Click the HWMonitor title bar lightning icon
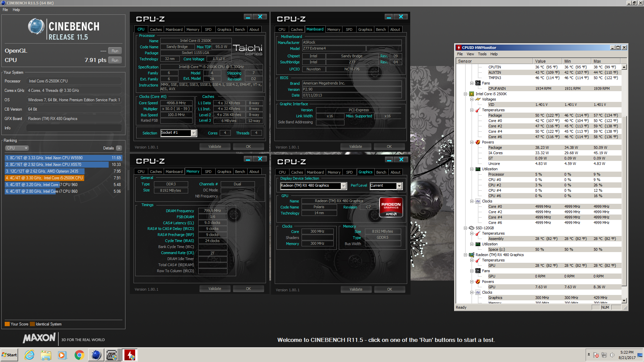This screenshot has height=362, width=644. click(459, 48)
